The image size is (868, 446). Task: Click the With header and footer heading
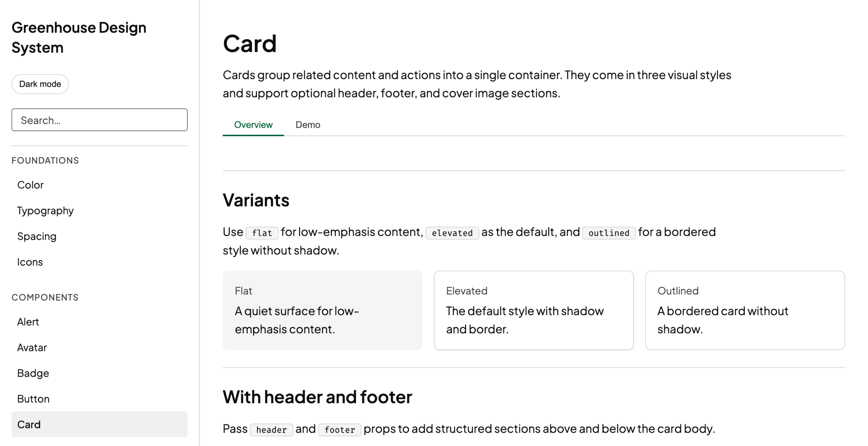[317, 397]
